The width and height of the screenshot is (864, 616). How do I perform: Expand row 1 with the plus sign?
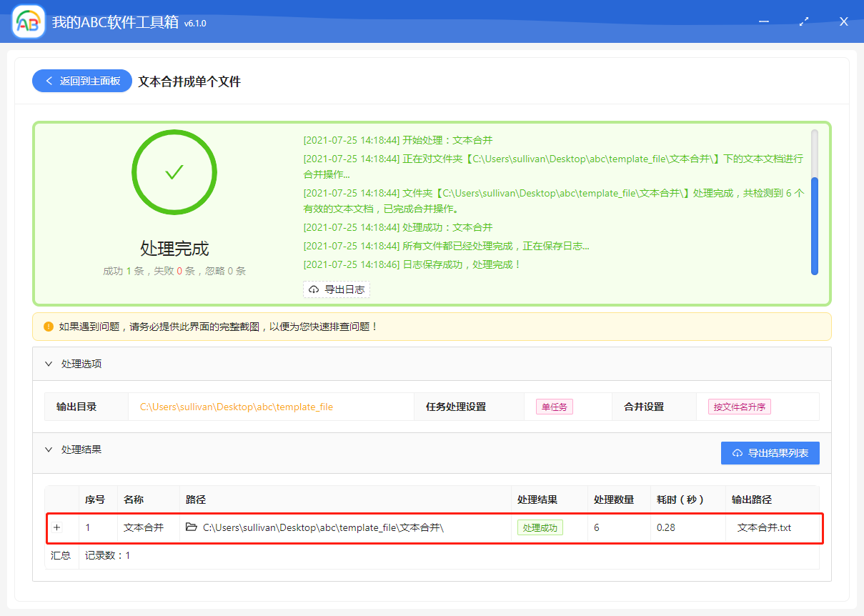(57, 527)
